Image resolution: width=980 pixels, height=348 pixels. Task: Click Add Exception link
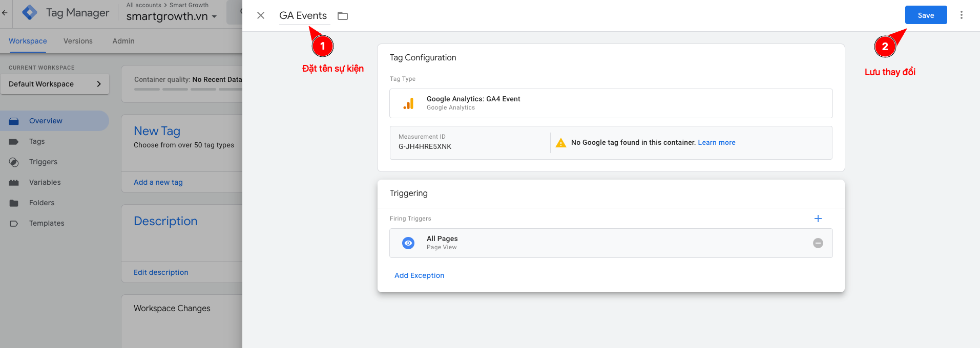419,275
